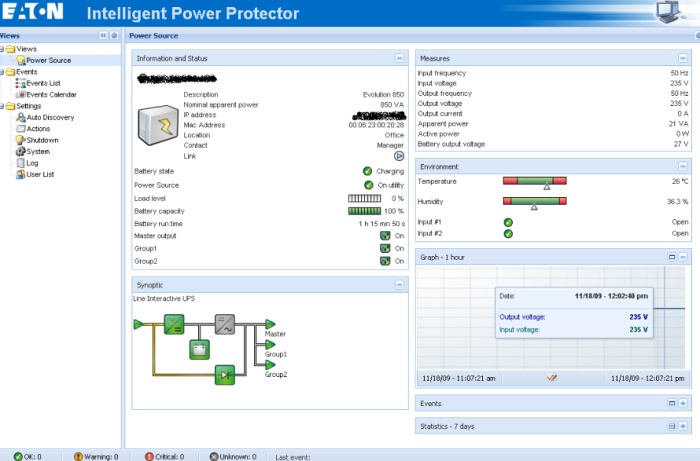Click the Critical: 0 status indicator
Viewport: 700px width, 461px height.
(165, 457)
